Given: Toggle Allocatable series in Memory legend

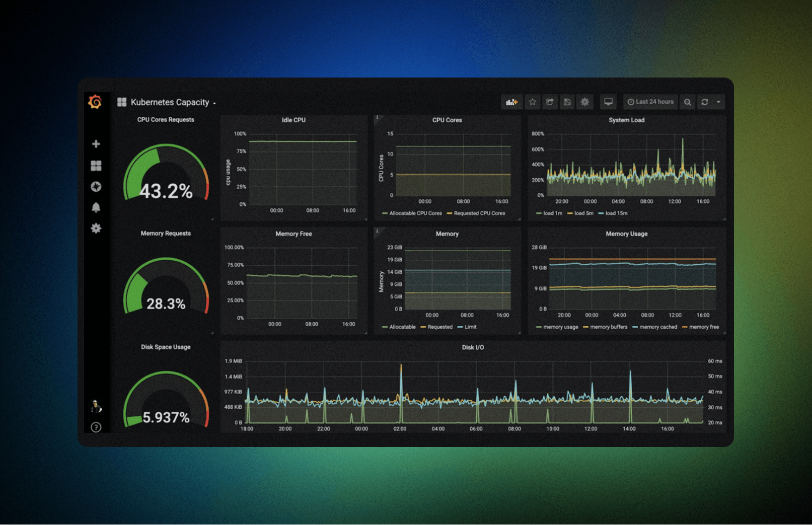Looking at the screenshot, I should coord(399,327).
